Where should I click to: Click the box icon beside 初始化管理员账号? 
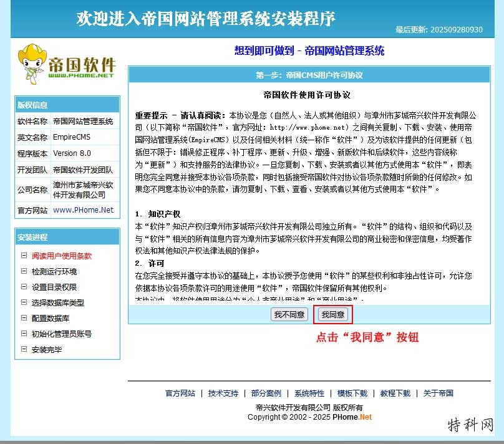tap(24, 334)
